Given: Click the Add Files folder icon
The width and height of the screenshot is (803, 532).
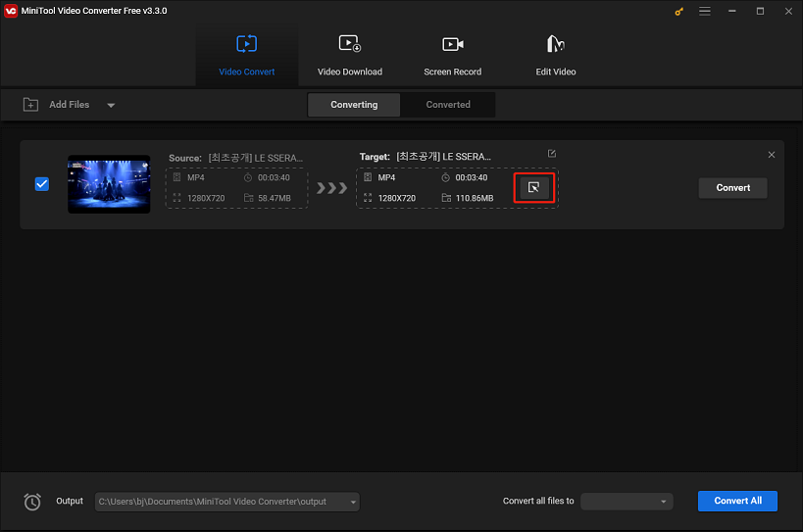Looking at the screenshot, I should click(x=30, y=105).
